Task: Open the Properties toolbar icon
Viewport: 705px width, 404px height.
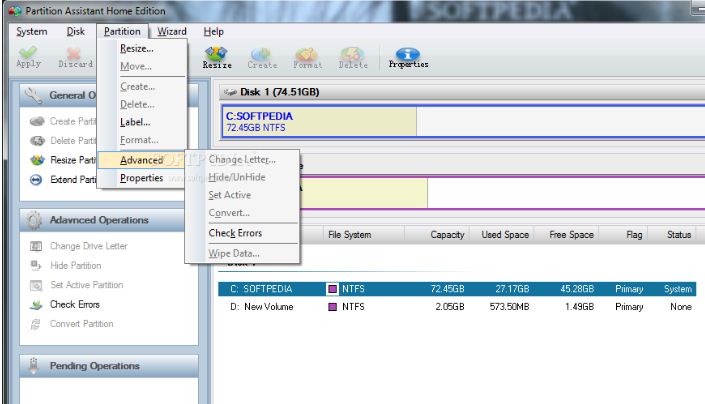Action: point(408,54)
